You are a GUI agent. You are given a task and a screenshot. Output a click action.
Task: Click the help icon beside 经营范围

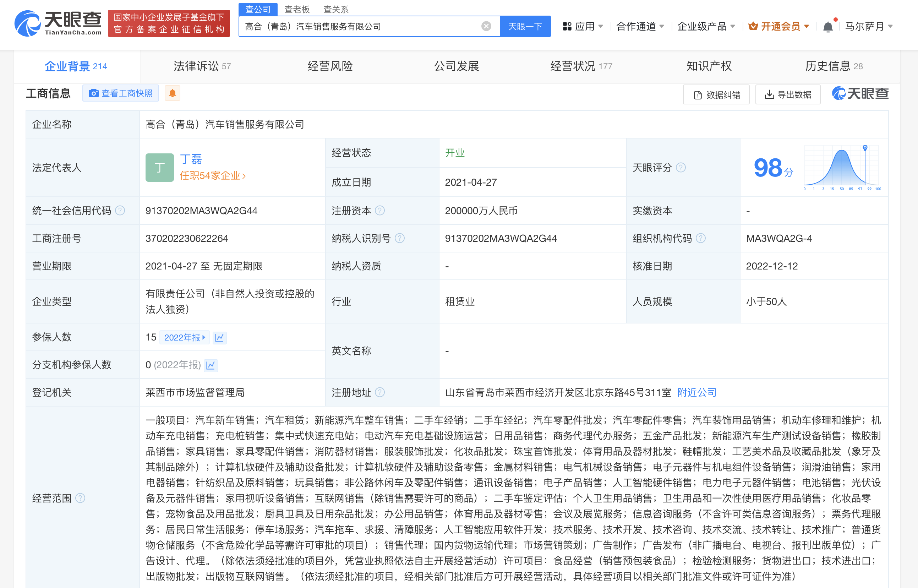tap(80, 498)
